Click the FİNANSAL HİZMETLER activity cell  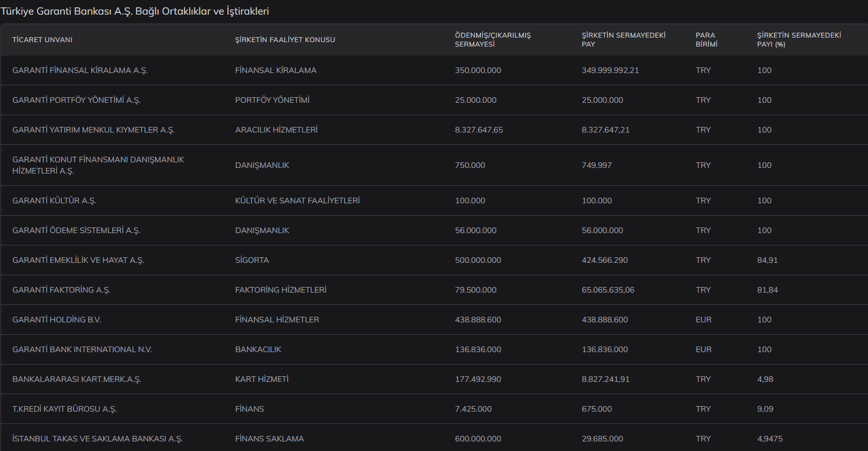277,320
